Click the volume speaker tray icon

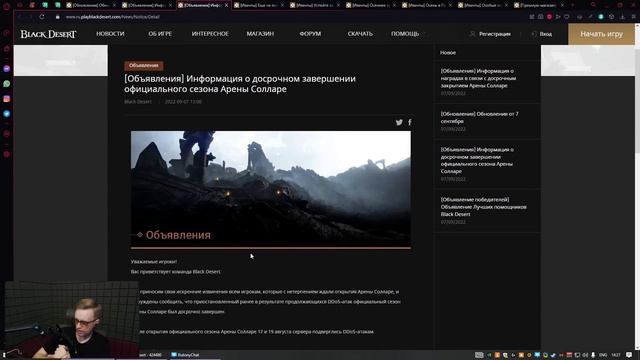point(585,355)
